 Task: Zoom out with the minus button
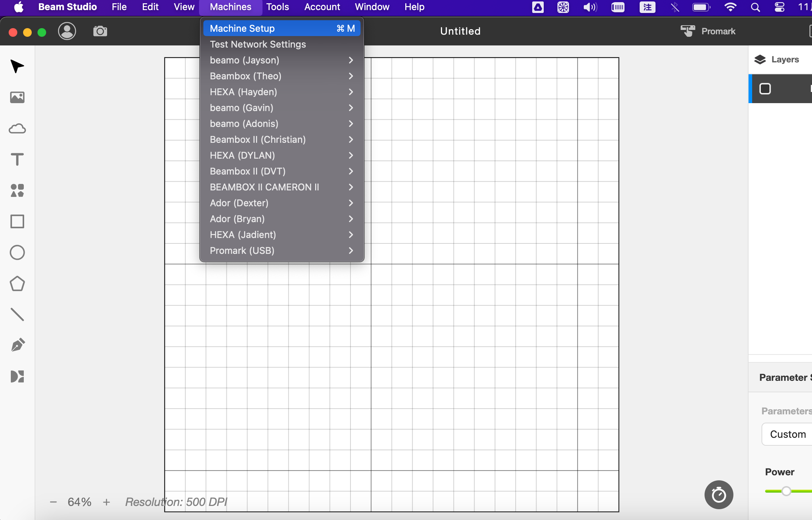point(53,502)
